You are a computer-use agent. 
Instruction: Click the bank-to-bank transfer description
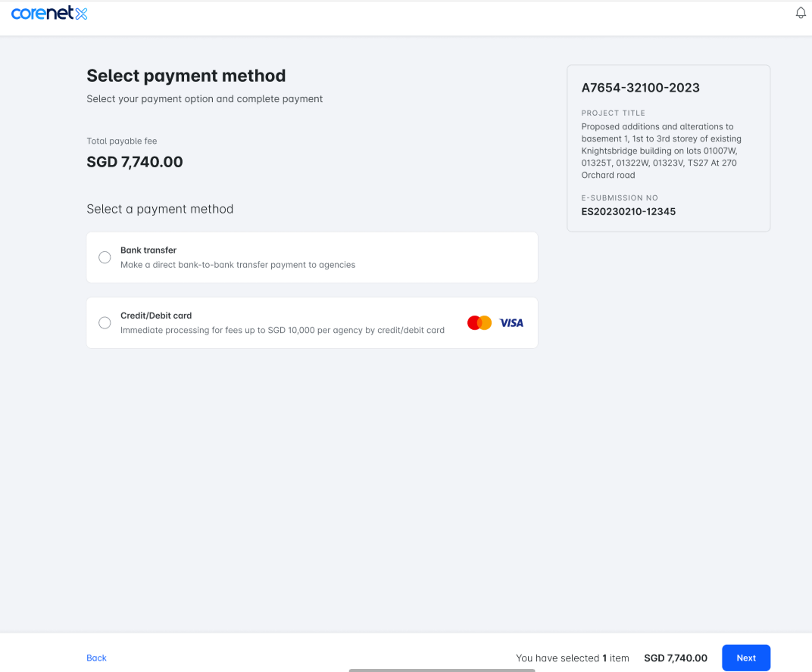click(x=237, y=265)
